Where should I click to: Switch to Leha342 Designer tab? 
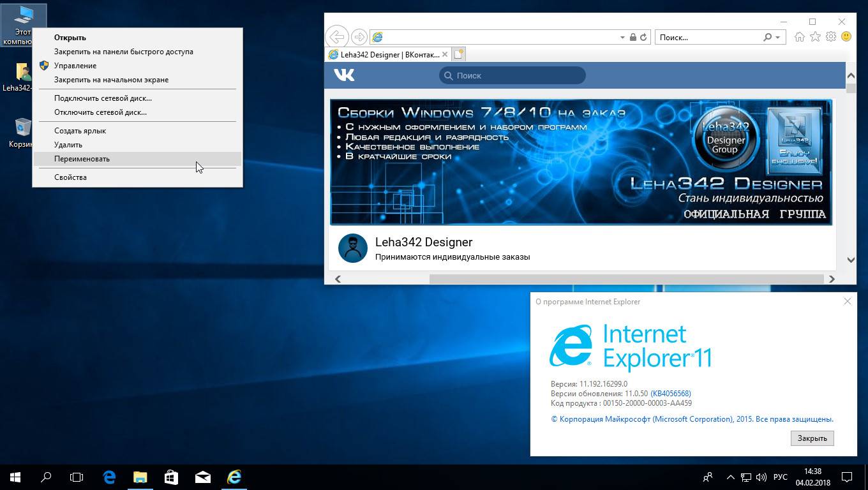click(389, 55)
